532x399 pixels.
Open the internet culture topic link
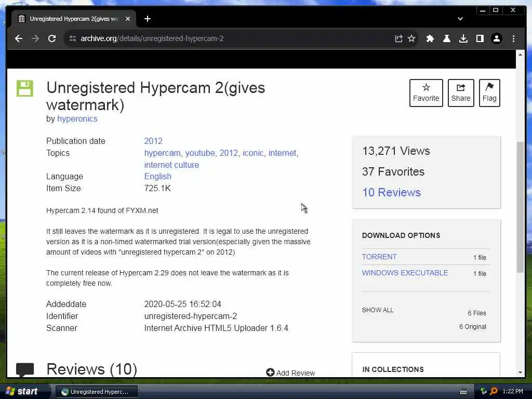171,165
